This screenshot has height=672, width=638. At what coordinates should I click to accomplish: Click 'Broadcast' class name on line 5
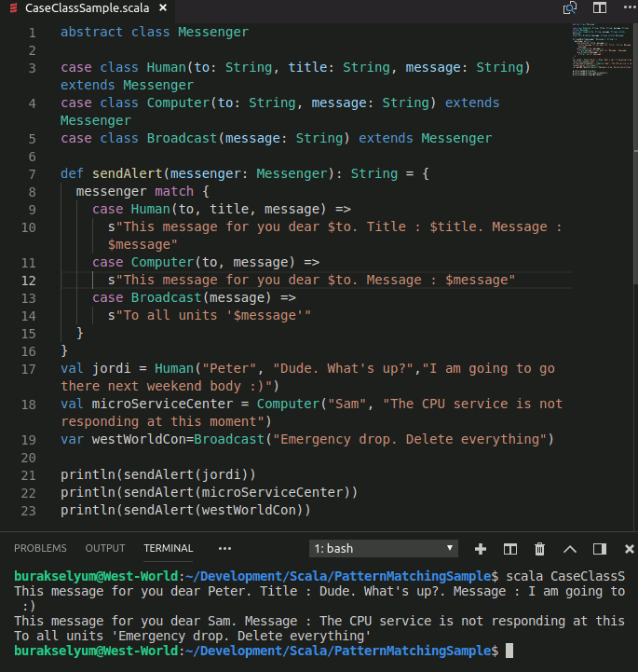pos(182,138)
